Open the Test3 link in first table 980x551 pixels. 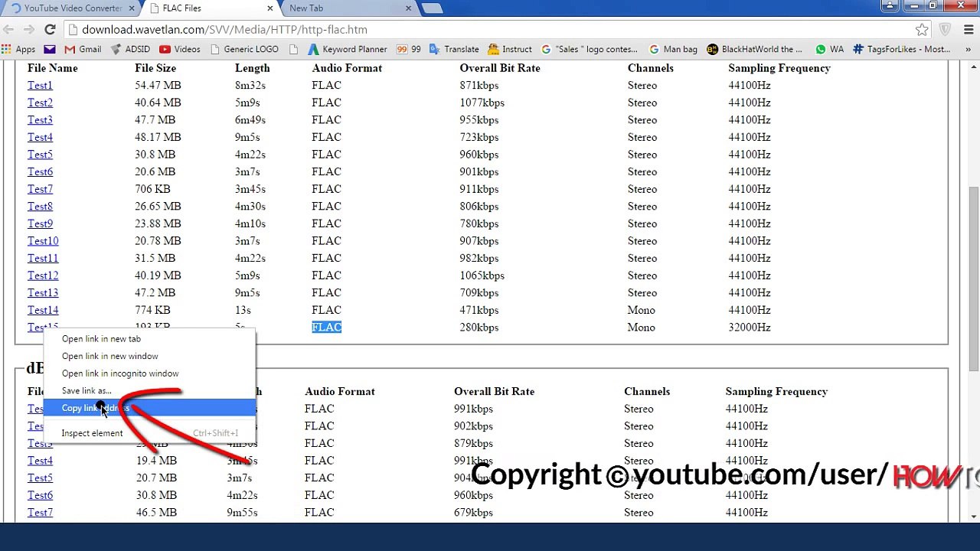[40, 120]
